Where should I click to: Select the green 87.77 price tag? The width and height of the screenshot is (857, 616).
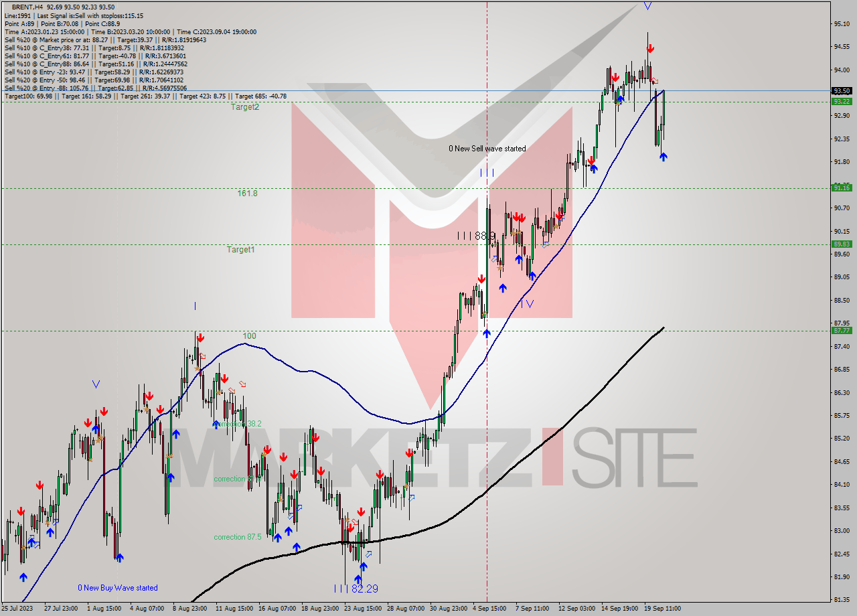(x=842, y=330)
